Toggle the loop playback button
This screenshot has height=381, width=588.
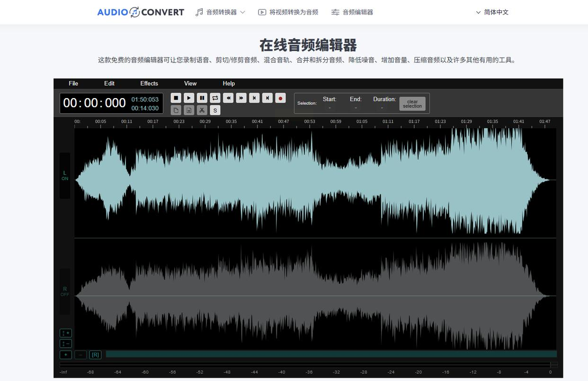point(215,98)
